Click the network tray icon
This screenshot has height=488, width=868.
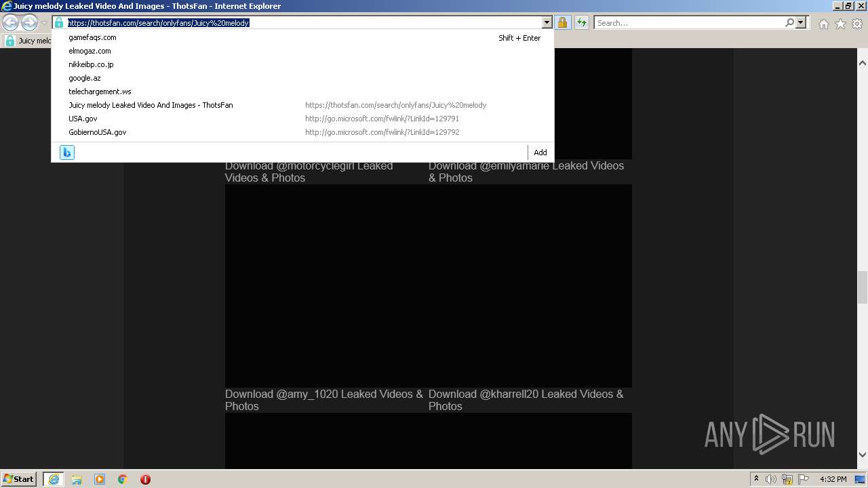[787, 479]
